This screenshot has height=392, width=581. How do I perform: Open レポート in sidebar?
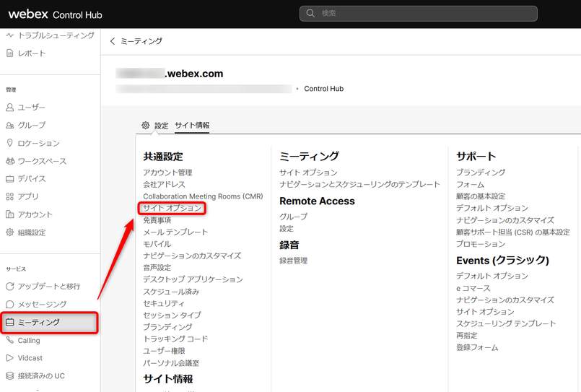click(x=32, y=53)
